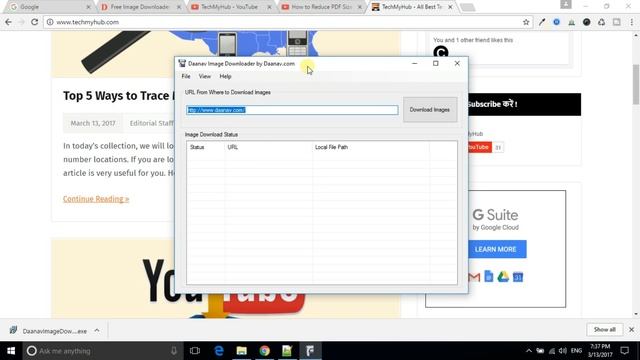The image size is (640, 360).
Task: Click the blue circle extension icon
Action: [x=556, y=22]
